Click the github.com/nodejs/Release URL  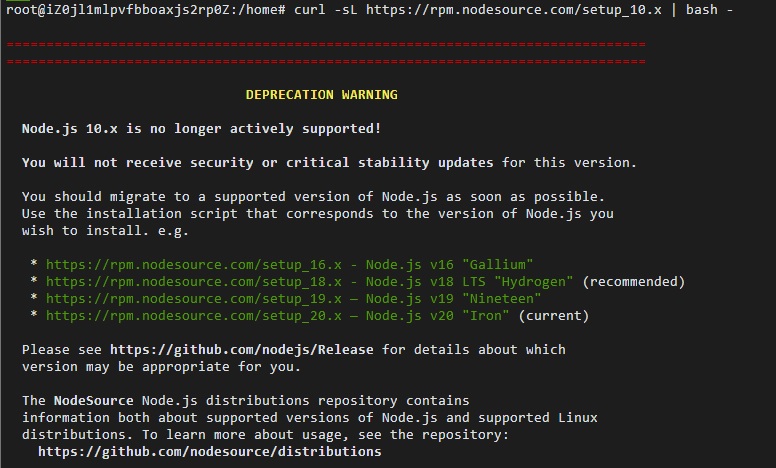242,350
